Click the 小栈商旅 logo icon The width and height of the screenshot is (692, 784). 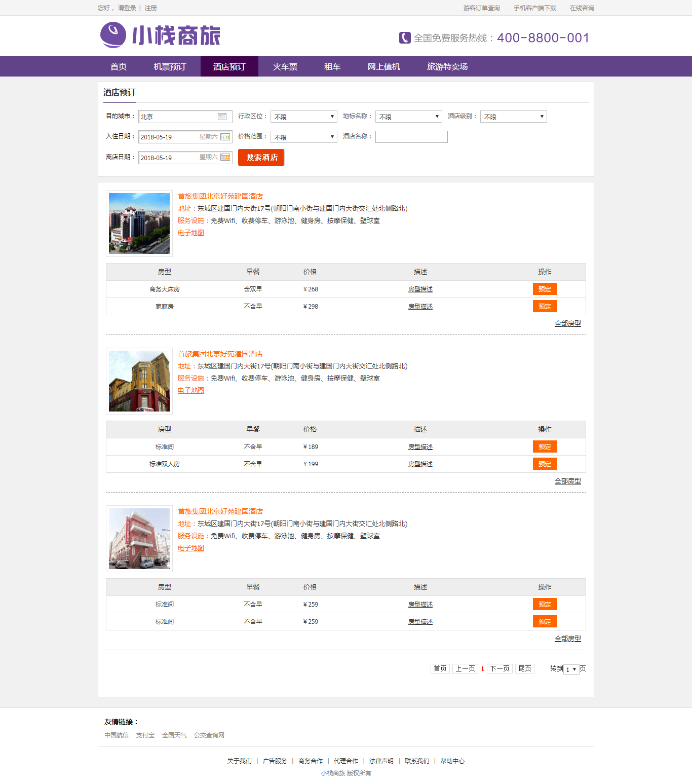(113, 35)
